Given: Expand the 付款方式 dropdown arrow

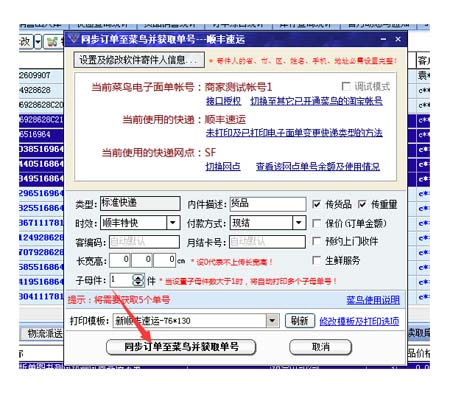Looking at the screenshot, I should [299, 223].
